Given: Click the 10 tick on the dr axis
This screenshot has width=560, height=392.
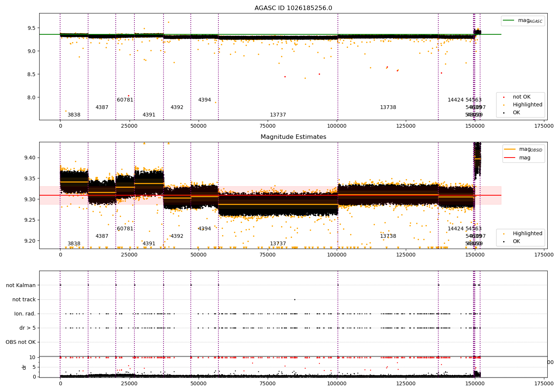Looking at the screenshot, I should pyautogui.click(x=32, y=357).
